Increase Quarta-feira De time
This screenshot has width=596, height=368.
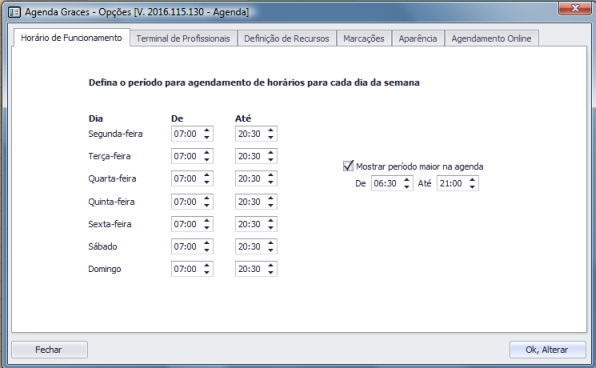206,175
